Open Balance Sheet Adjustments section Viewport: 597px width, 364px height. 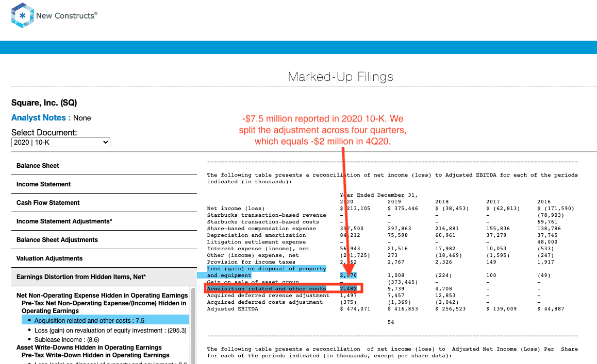click(x=104, y=239)
